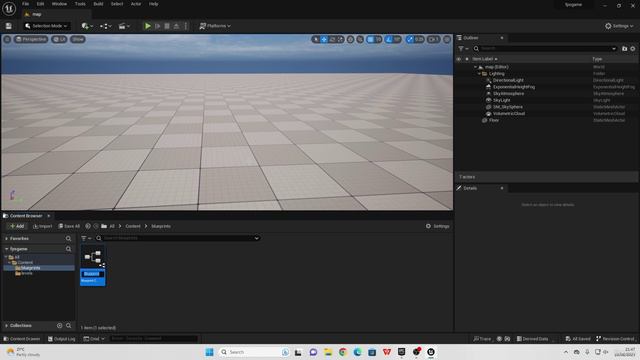Open the cinematics clapperboard dropdown
The width and height of the screenshot is (640, 360).
click(124, 26)
